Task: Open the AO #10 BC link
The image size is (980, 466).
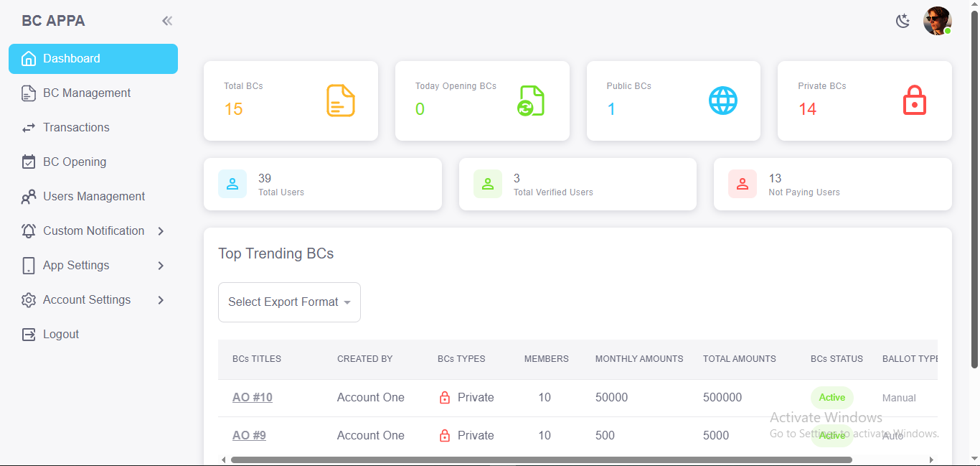Action: tap(253, 398)
